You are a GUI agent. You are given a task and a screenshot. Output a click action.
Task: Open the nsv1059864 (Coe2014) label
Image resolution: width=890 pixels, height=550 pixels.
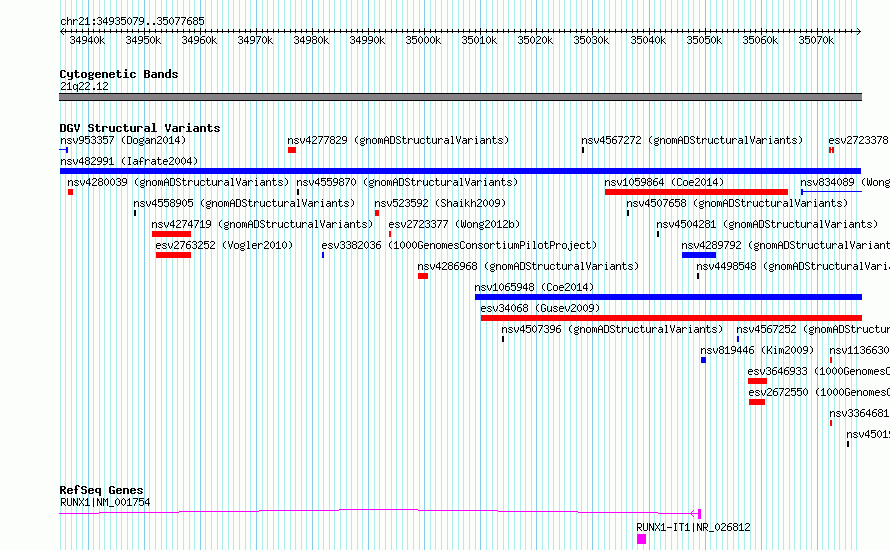click(x=664, y=182)
